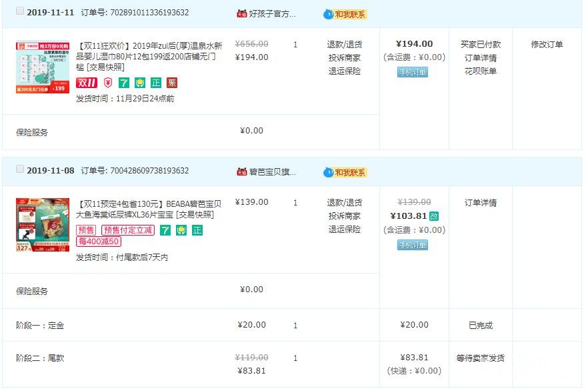Click the 7-day return icon on wet wipes order
Screen dimensions: 588x389
pos(124,83)
